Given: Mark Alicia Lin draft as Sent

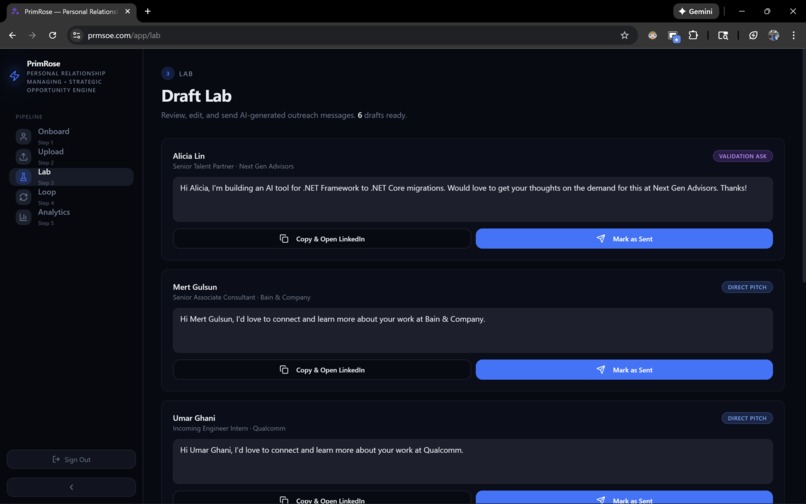Looking at the screenshot, I should click(624, 239).
